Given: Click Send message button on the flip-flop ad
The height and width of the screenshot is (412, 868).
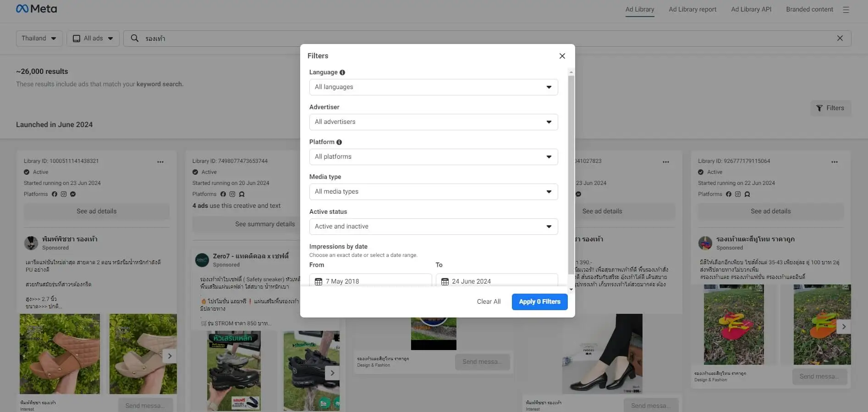Looking at the screenshot, I should point(820,377).
